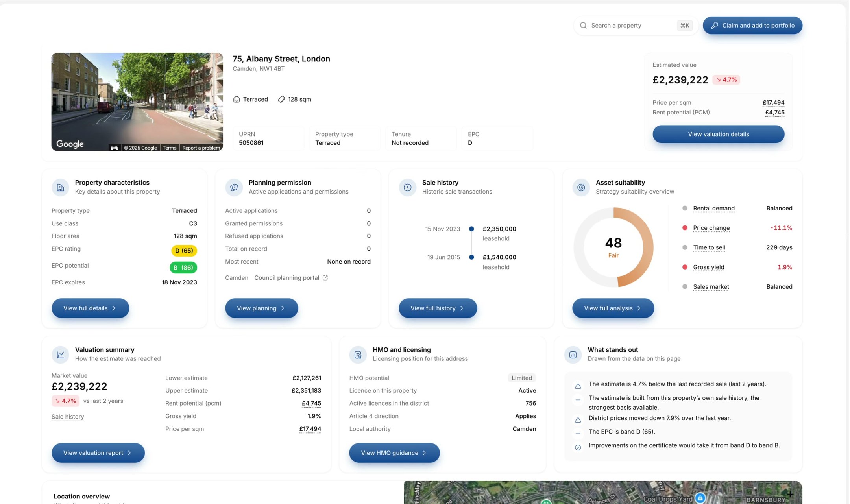The height and width of the screenshot is (504, 850).
Task: Click the chevron in View full history
Action: (x=462, y=308)
